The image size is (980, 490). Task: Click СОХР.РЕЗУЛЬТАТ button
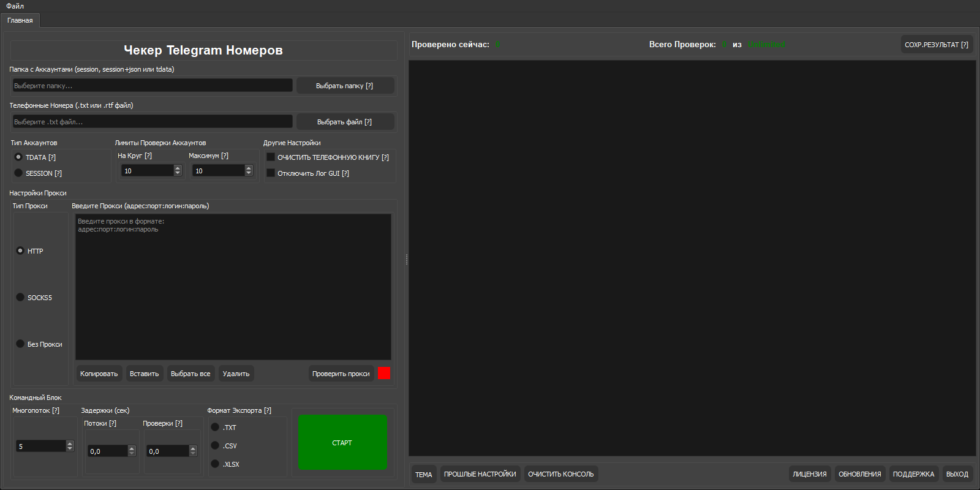[937, 45]
